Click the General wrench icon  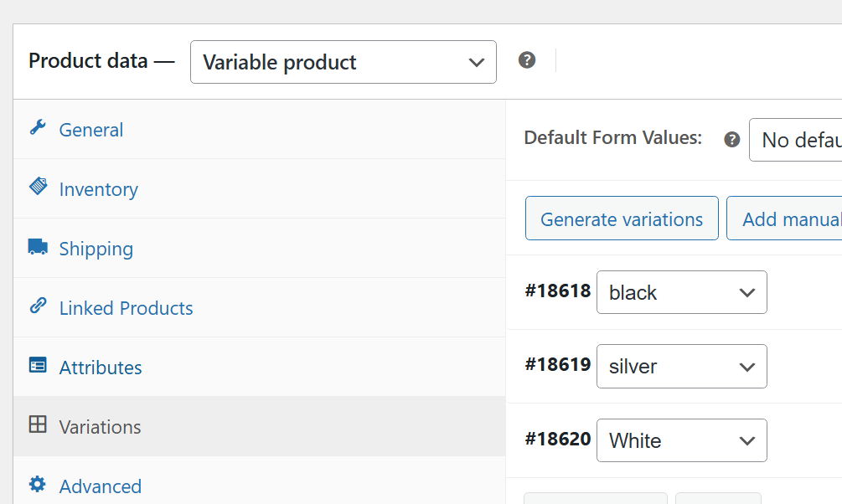point(38,128)
